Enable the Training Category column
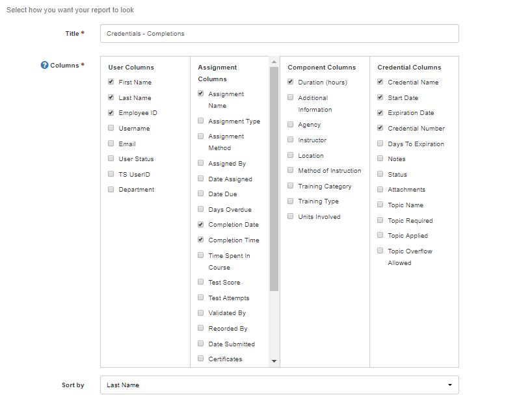532x408 pixels. [289, 186]
